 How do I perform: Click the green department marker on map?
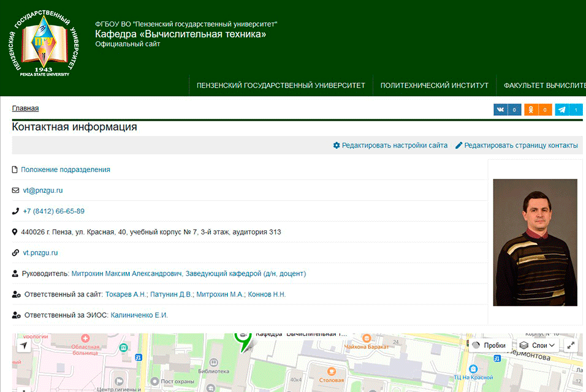point(243,342)
